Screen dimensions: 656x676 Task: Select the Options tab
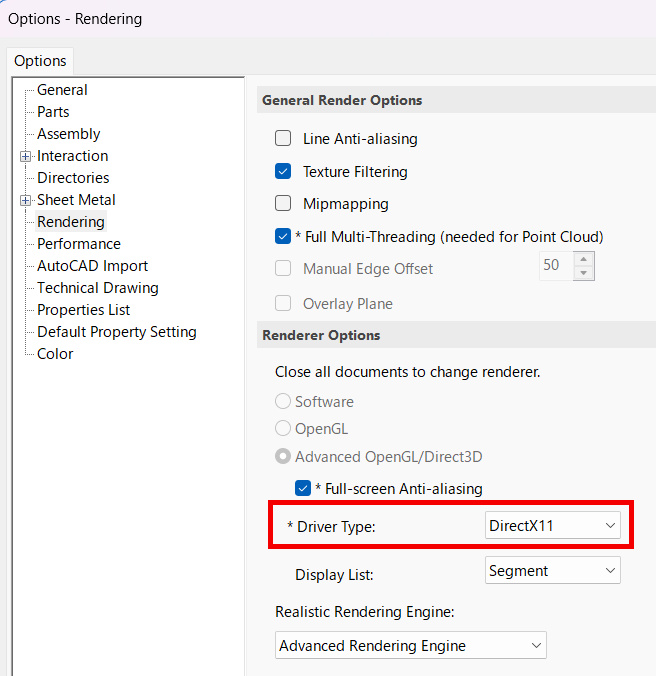[x=40, y=61]
